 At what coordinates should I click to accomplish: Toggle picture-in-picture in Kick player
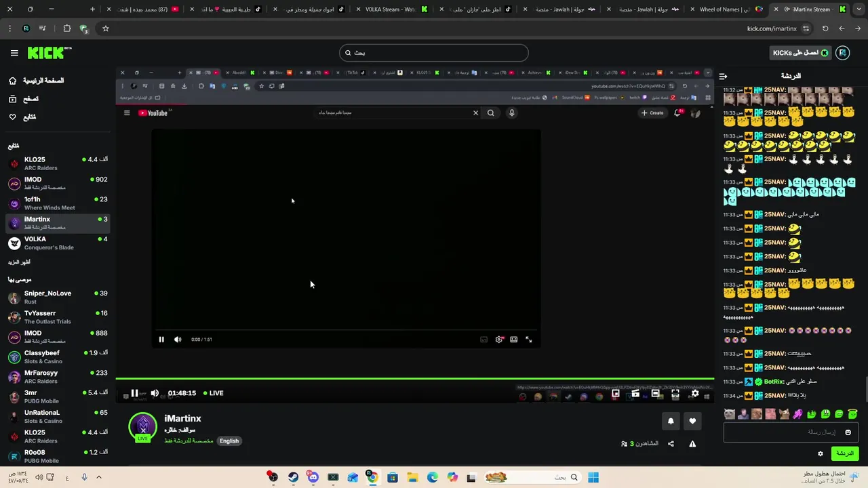pyautogui.click(x=616, y=393)
